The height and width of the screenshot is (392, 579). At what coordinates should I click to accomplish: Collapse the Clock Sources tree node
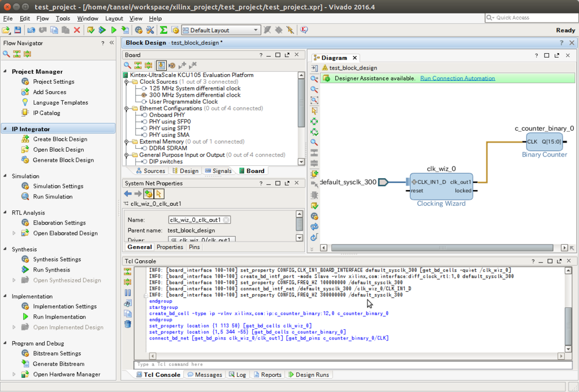[x=126, y=82]
